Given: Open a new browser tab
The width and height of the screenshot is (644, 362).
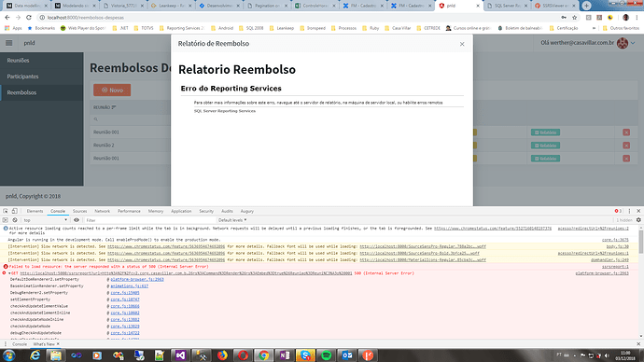Looking at the screenshot, I should coord(586,6).
